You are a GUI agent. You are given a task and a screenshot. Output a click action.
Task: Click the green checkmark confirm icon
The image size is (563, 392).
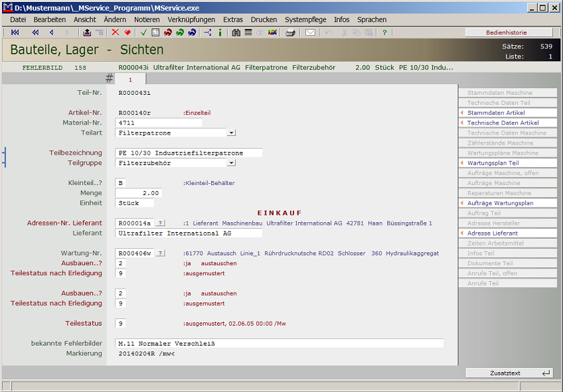(142, 33)
